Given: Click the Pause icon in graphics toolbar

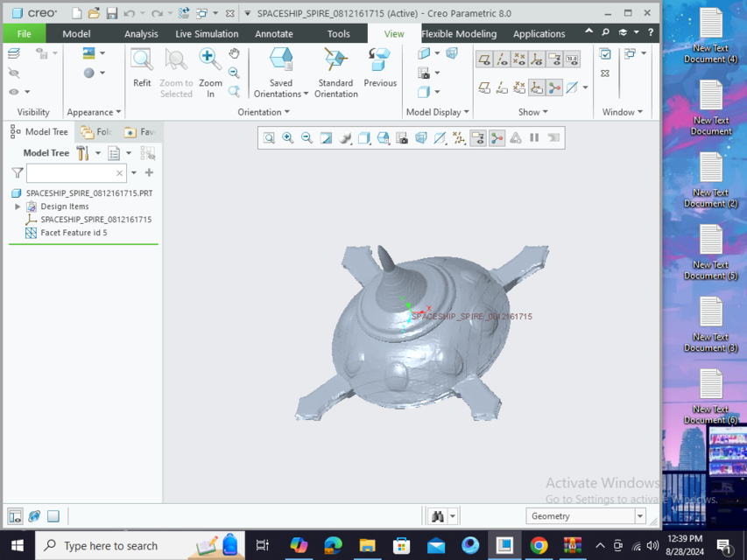Looking at the screenshot, I should (x=535, y=137).
